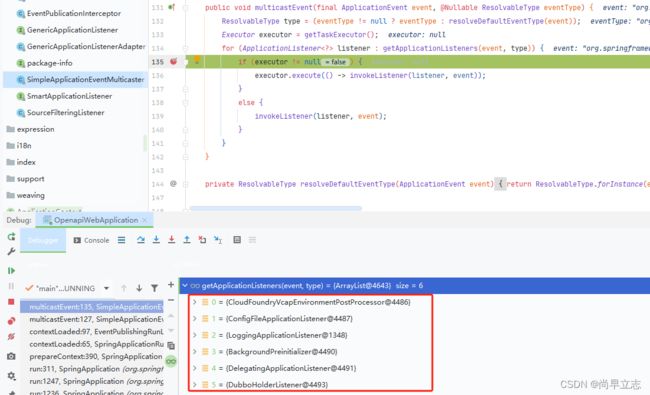650x395 pixels.
Task: Click Resume Program green play icon
Action: (x=11, y=271)
